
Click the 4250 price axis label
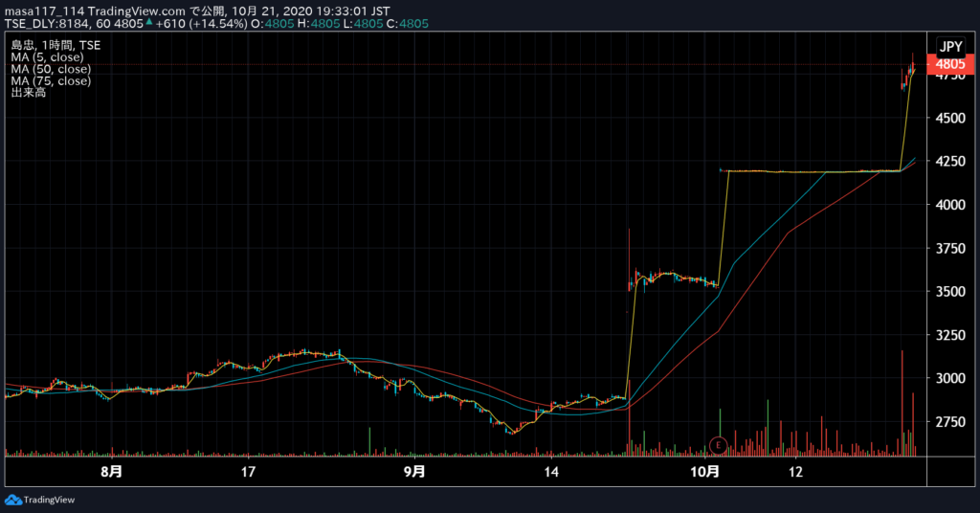coord(950,161)
